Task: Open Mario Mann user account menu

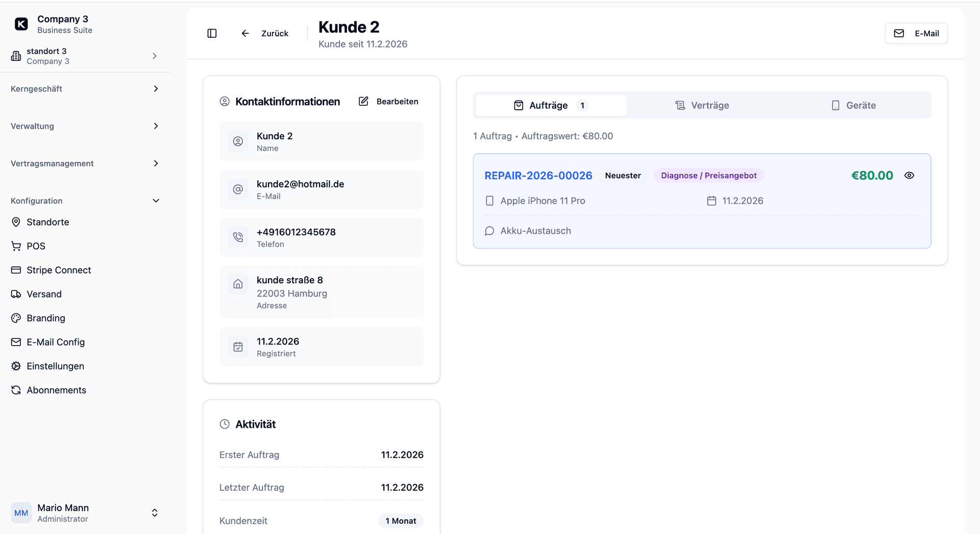Action: [85, 513]
